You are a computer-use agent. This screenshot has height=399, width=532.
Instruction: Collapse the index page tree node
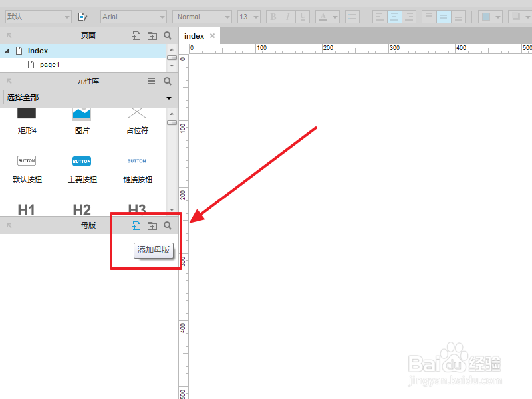pyautogui.click(x=7, y=51)
